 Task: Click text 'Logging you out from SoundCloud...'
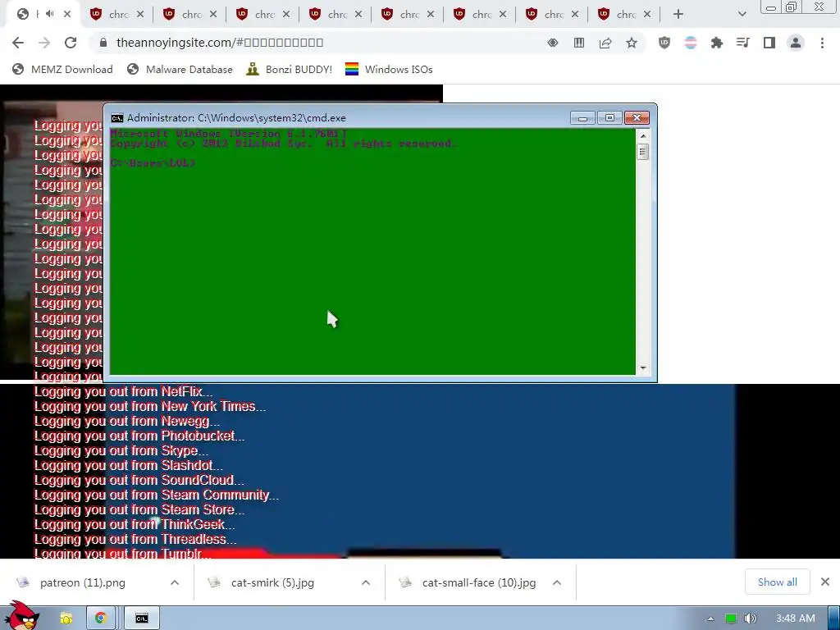click(x=139, y=481)
